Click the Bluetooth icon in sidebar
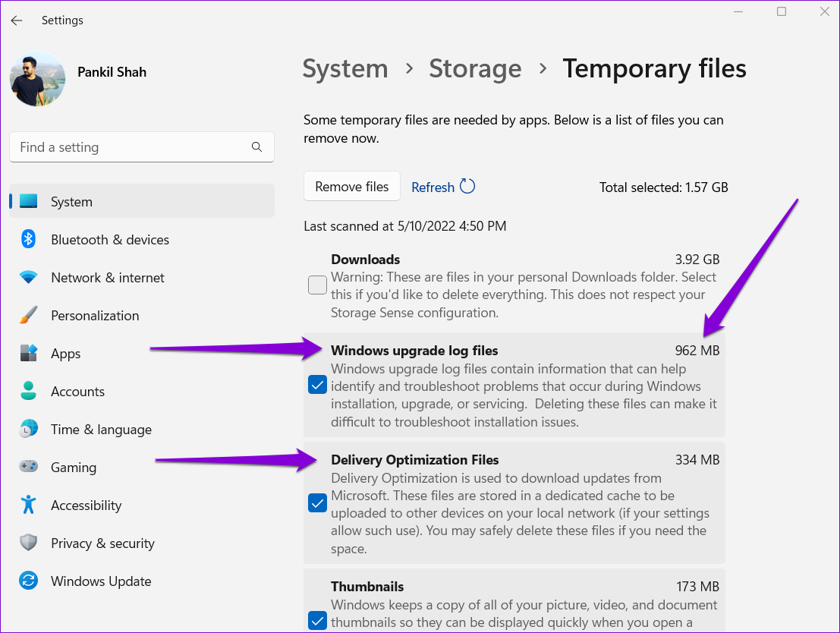Viewport: 840px width, 633px height. 28,239
